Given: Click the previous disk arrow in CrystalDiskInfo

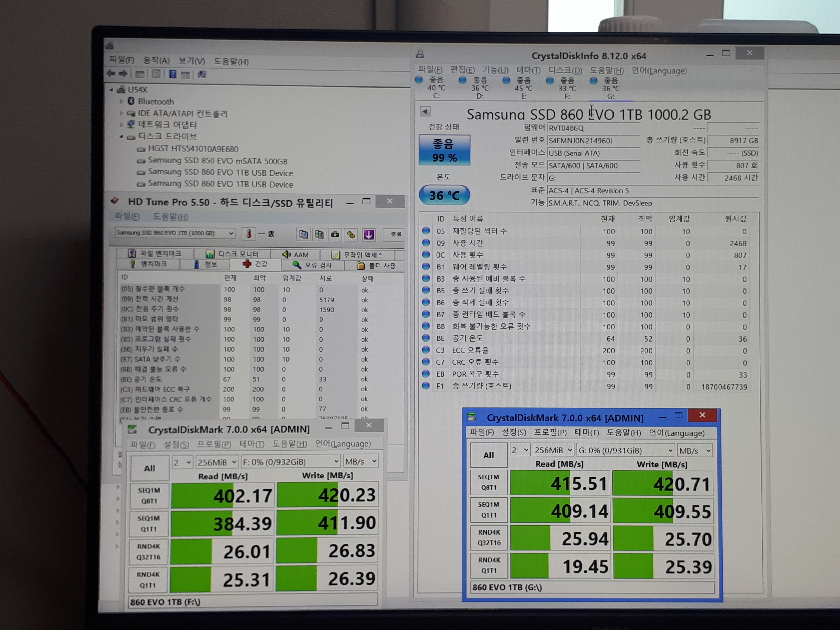Looking at the screenshot, I should pyautogui.click(x=425, y=111).
